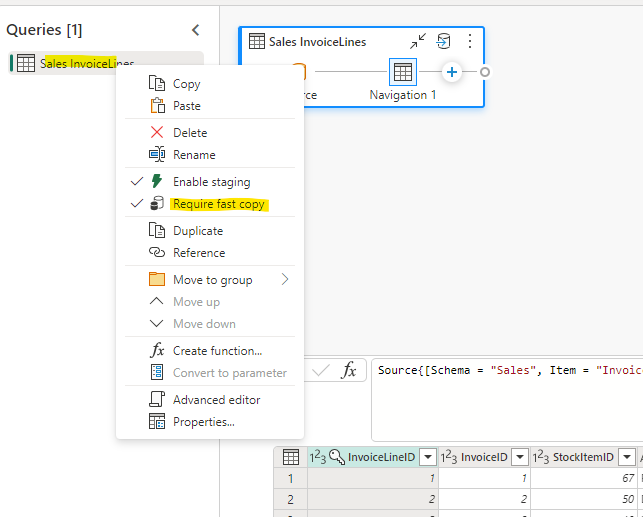Click the table icon beside Sales InvoiceLines query
Screen dimensions: 643x517
pos(26,63)
